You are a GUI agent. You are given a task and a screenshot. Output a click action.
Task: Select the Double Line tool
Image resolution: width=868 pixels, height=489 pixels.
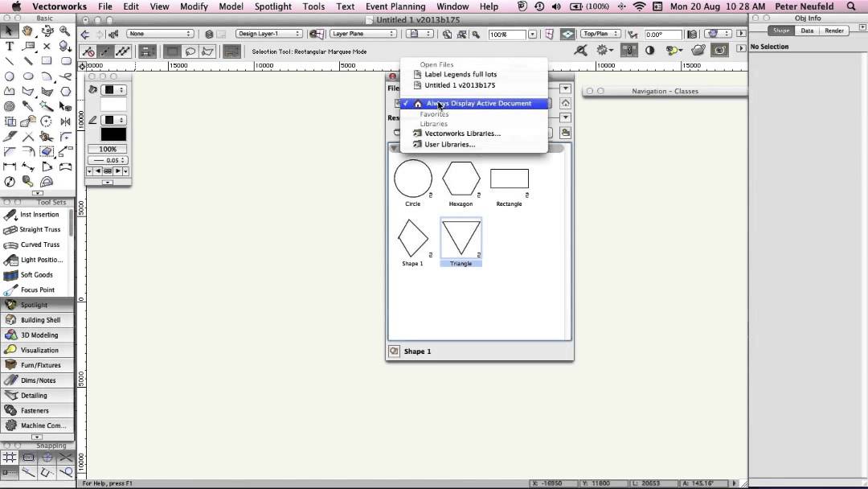28,61
